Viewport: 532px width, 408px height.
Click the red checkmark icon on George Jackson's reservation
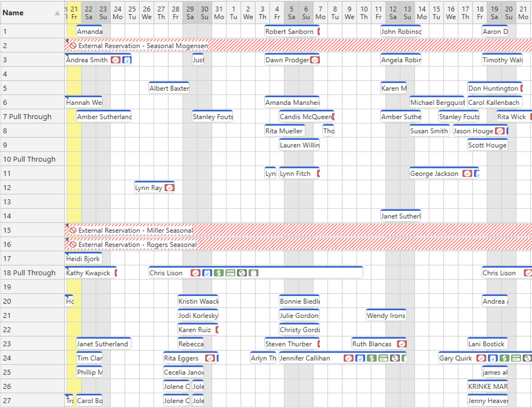(x=467, y=174)
